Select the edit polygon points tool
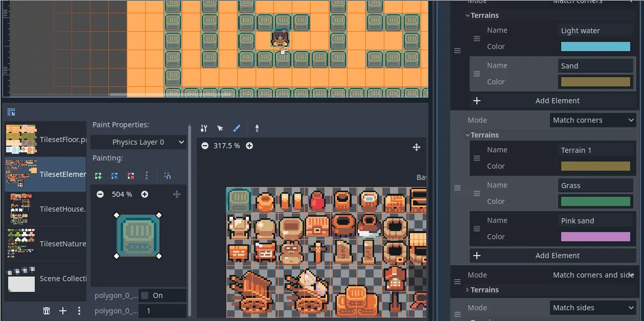 tap(114, 175)
